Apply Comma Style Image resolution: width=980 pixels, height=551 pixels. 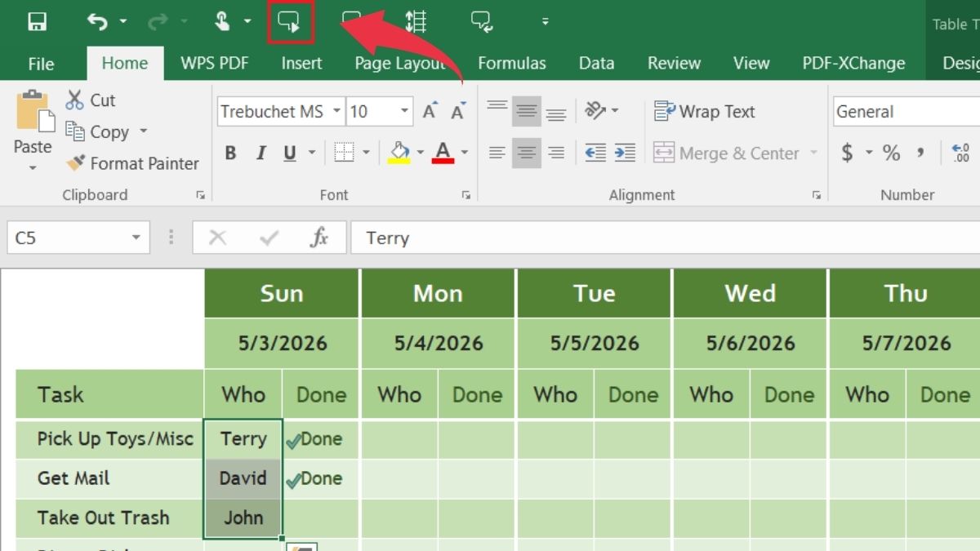(x=921, y=153)
